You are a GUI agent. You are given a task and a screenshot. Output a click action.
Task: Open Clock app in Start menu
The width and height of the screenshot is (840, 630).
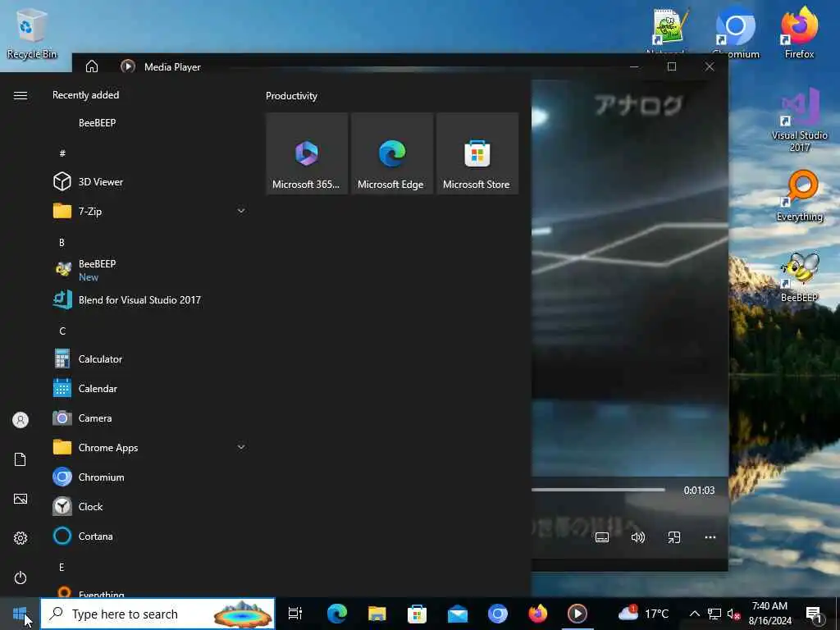pyautogui.click(x=150, y=506)
